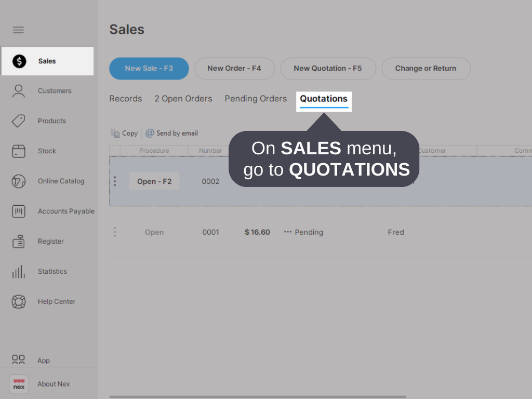Select the Sales dollar icon in sidebar
The width and height of the screenshot is (532, 399).
tap(19, 61)
